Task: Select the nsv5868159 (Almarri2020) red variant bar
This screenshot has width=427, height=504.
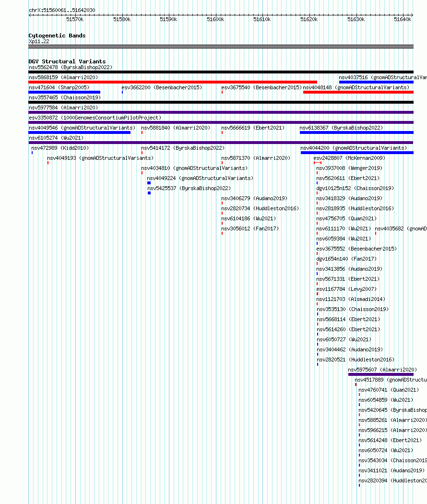Action: [173, 82]
